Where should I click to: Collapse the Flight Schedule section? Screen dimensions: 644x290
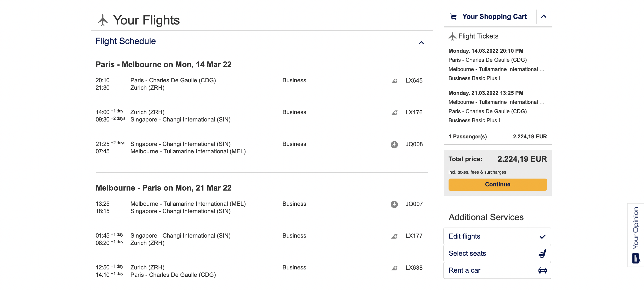pos(421,43)
